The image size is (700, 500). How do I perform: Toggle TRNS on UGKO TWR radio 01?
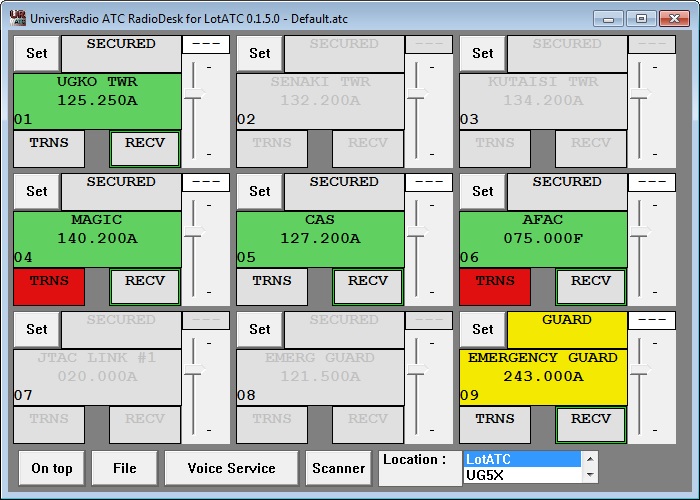click(49, 149)
